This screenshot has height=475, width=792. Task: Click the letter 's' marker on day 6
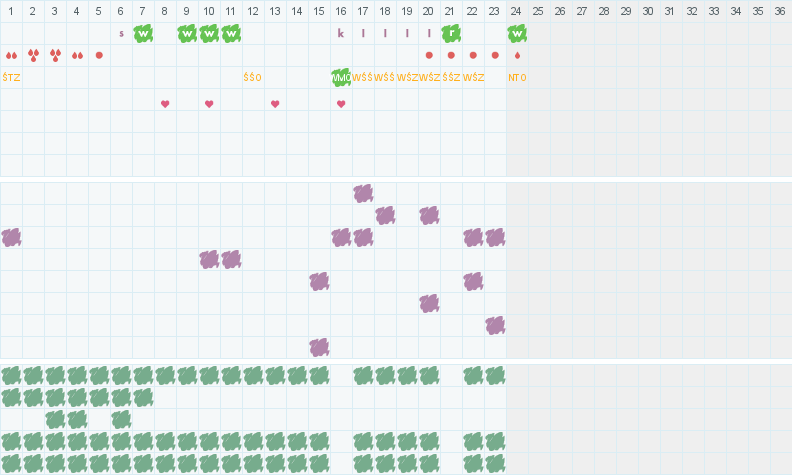[x=121, y=33]
